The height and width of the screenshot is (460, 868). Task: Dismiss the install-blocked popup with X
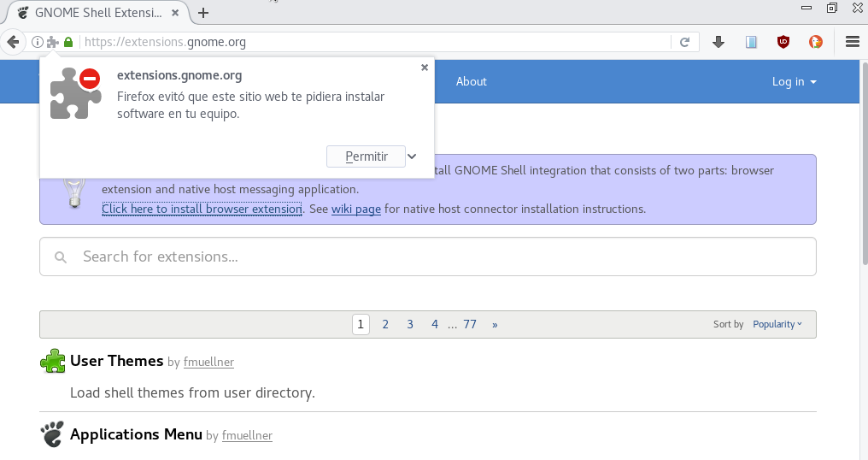(x=425, y=68)
